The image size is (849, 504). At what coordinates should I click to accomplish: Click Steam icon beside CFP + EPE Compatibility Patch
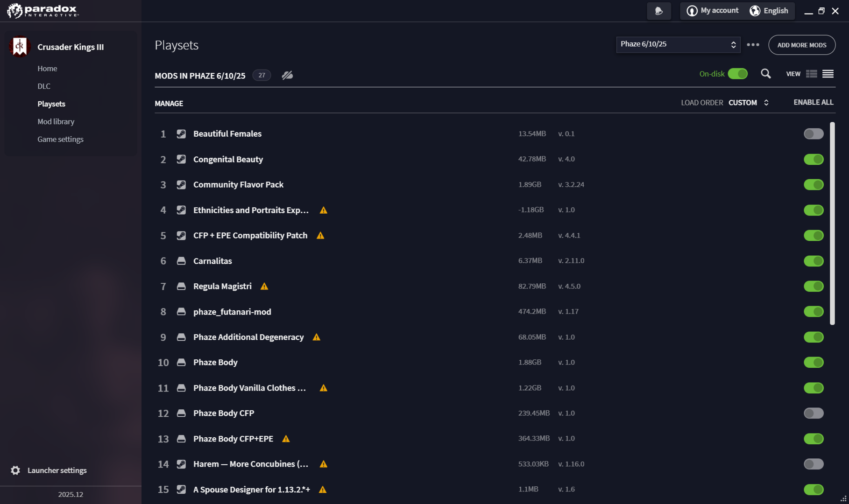[181, 236]
